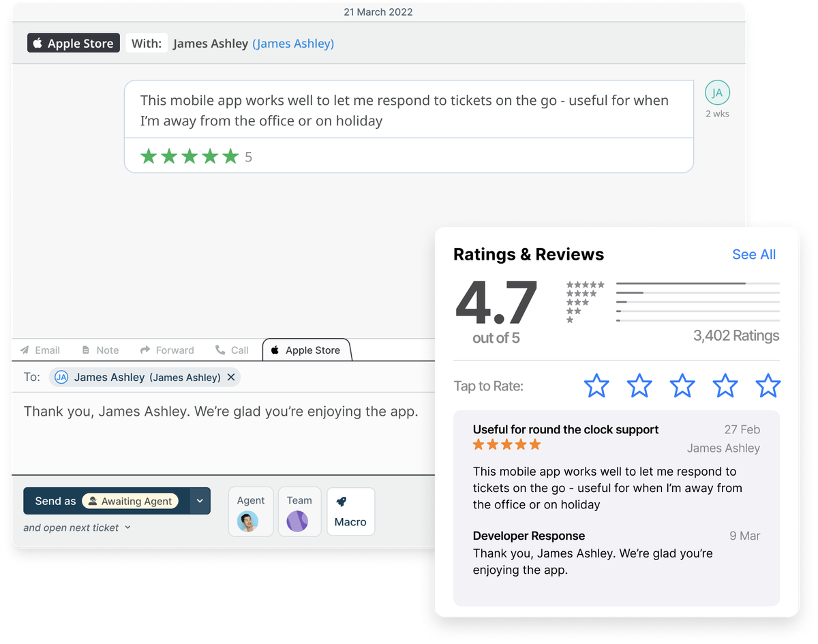Switch to the Call tab

click(232, 350)
